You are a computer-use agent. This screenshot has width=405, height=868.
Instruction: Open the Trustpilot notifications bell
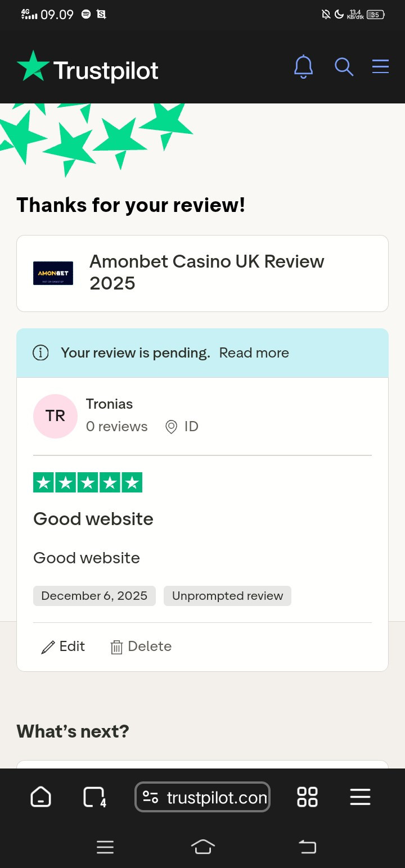[x=303, y=67]
